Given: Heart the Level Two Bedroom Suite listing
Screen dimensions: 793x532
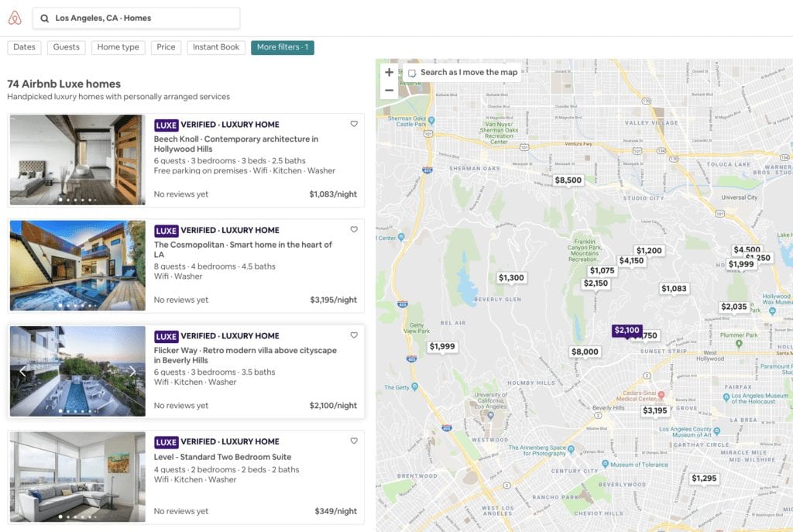Looking at the screenshot, I should pos(354,441).
